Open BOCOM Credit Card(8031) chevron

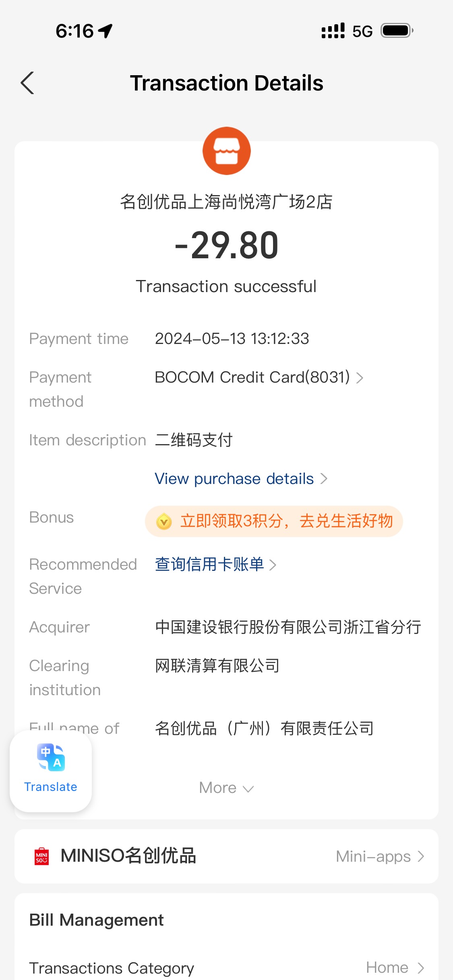(x=360, y=378)
